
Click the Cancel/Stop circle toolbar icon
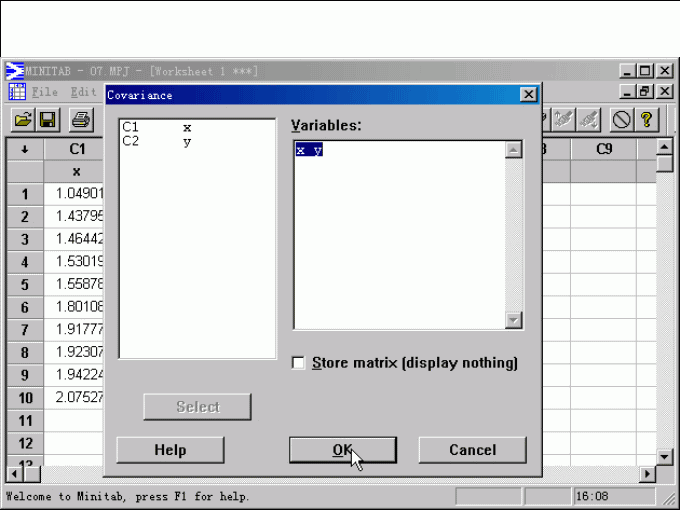coord(621,120)
